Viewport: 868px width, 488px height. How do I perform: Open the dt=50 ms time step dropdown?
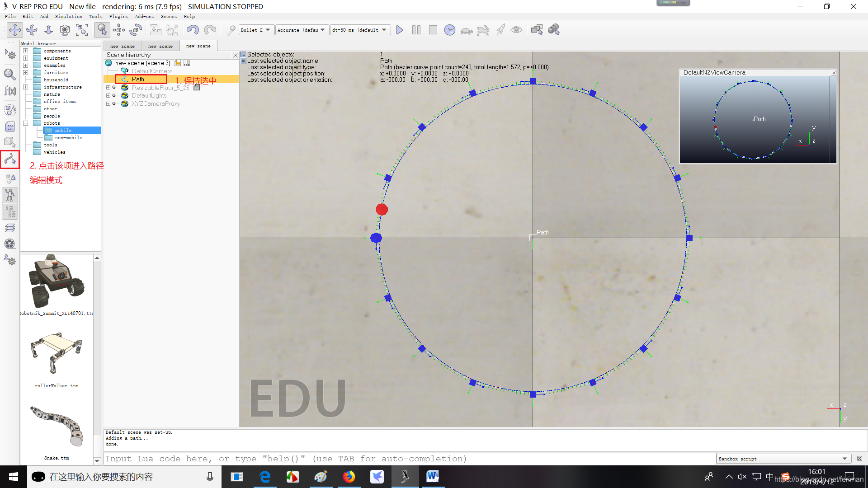point(360,30)
